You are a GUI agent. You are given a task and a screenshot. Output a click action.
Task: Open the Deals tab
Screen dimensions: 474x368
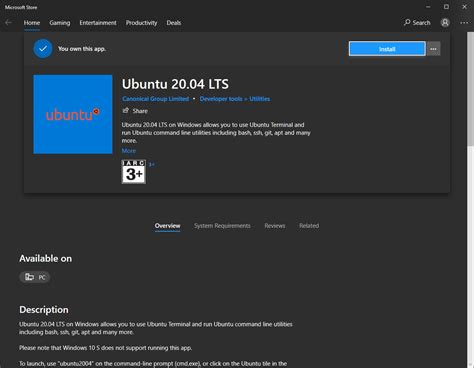(174, 23)
